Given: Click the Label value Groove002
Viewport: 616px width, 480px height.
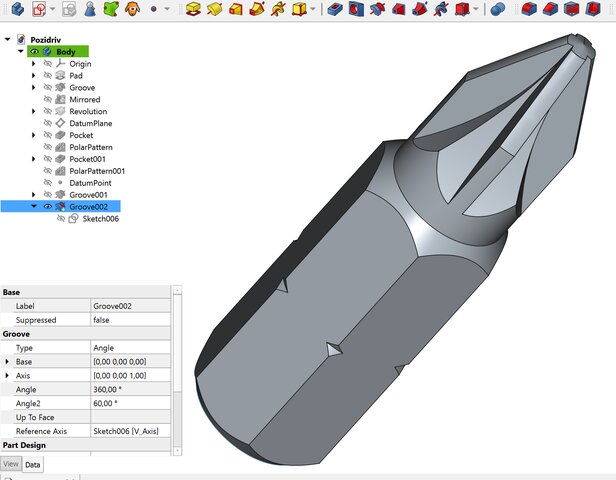Looking at the screenshot, I should coord(131,306).
